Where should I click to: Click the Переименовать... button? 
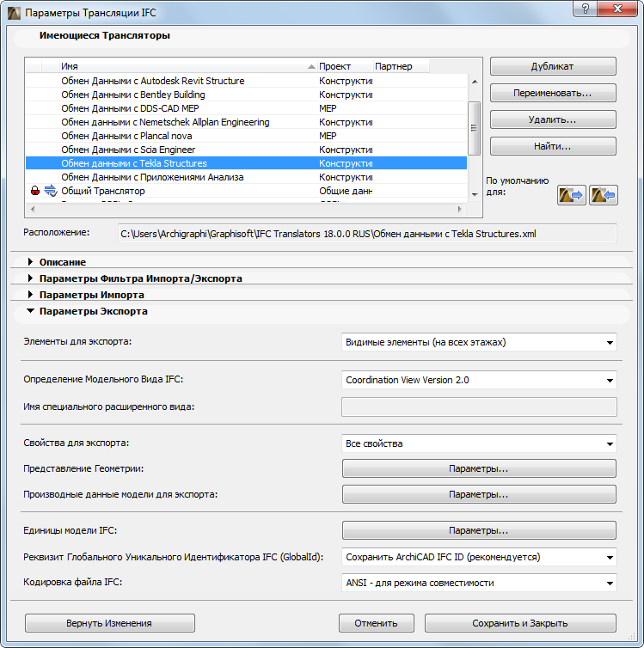[553, 93]
